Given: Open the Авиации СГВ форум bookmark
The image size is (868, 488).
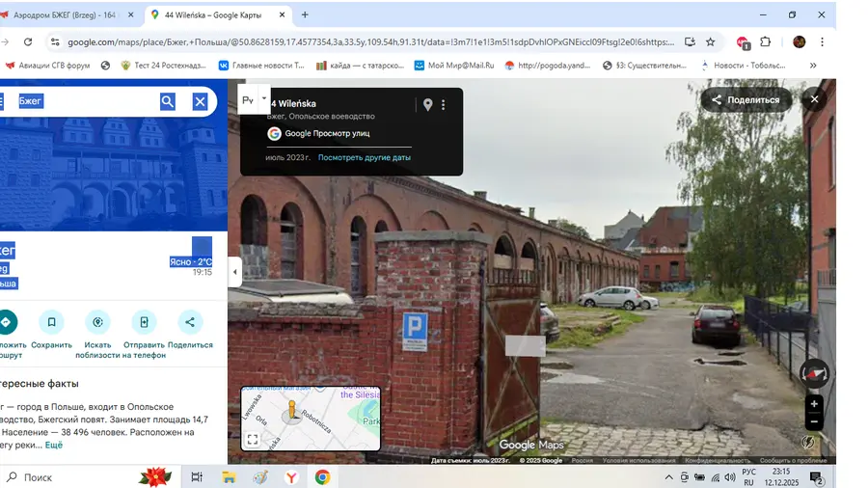Looking at the screenshot, I should pos(50,66).
